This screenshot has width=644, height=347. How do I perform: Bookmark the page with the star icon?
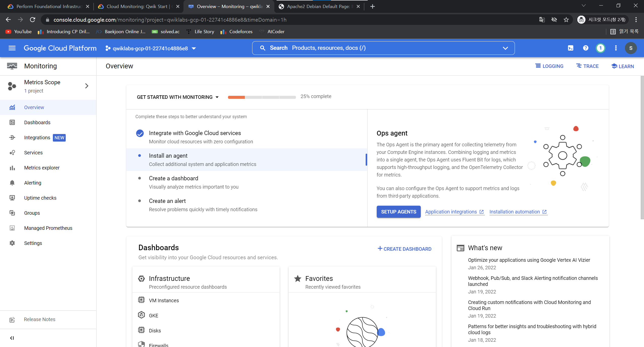[x=566, y=20]
